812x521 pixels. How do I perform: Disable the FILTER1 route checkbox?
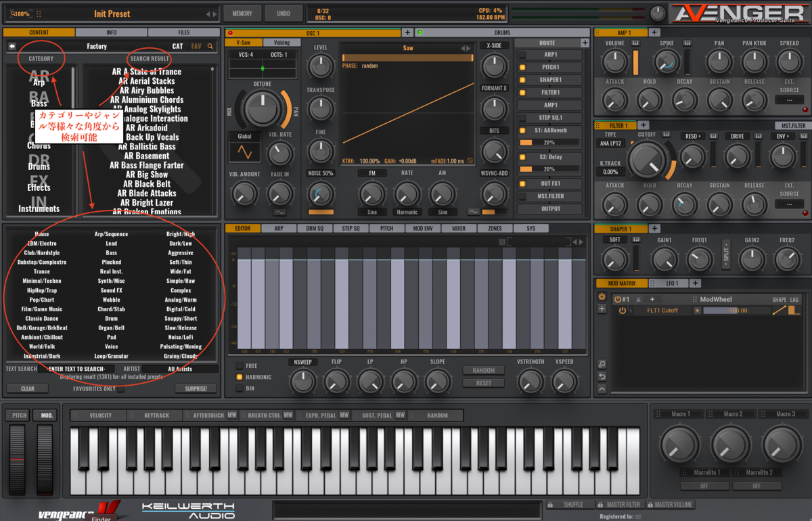[x=522, y=93]
